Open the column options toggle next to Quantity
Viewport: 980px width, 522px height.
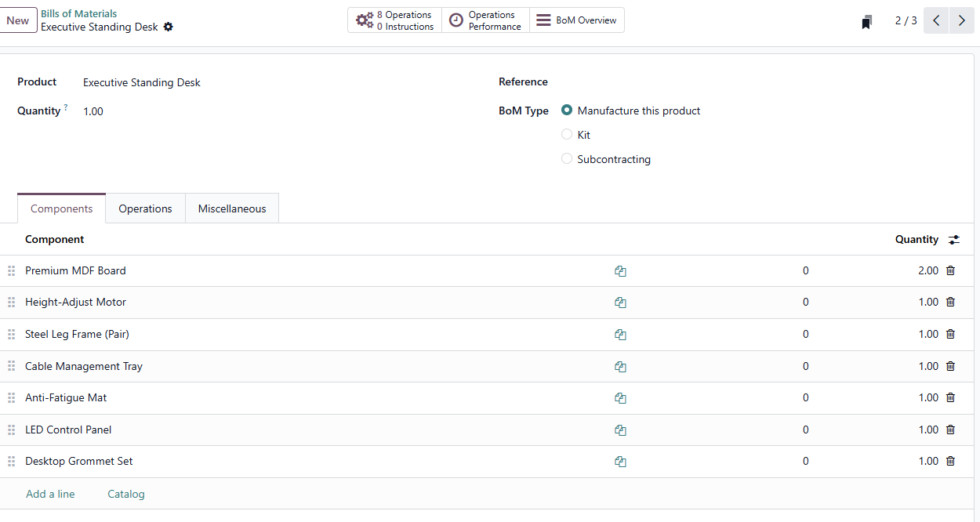coord(954,240)
